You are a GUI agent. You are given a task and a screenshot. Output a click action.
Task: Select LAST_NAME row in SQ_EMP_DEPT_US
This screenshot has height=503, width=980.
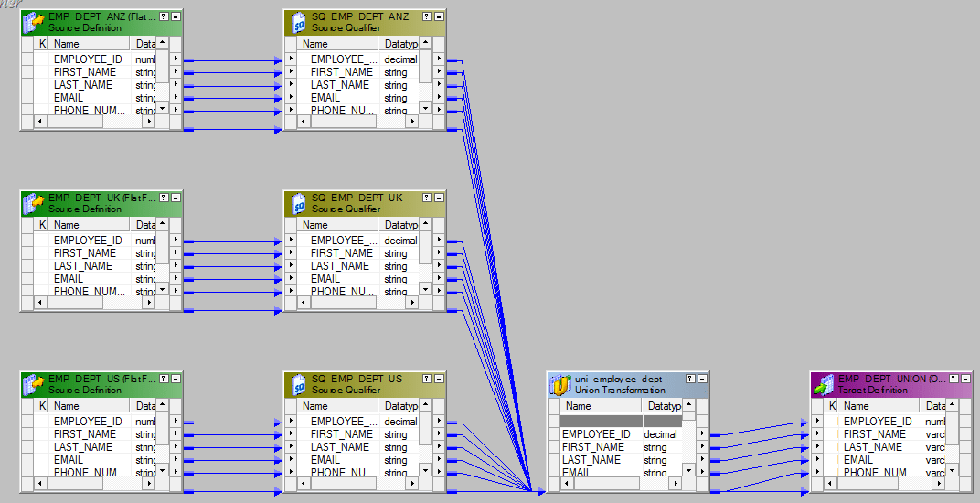point(358,446)
